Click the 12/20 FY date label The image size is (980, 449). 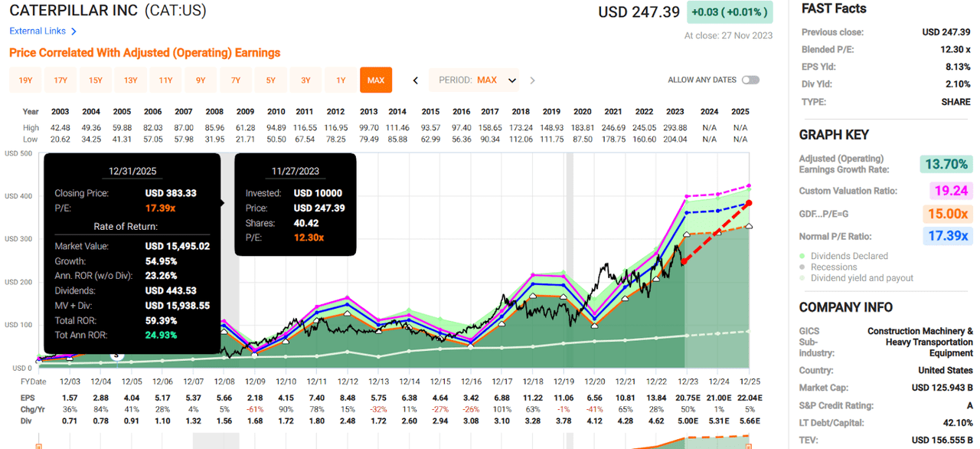[595, 381]
